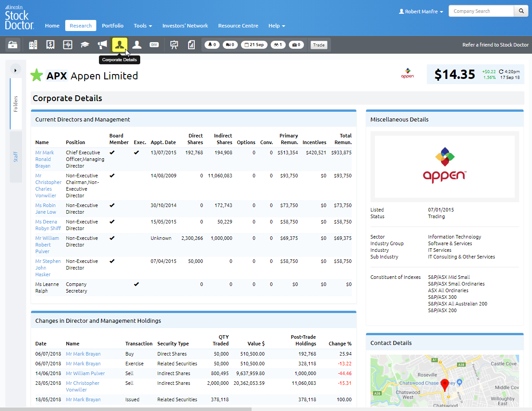Screen dimensions: 532x411
Task: Click the highlighted Corporate Details icon
Action: (119, 45)
